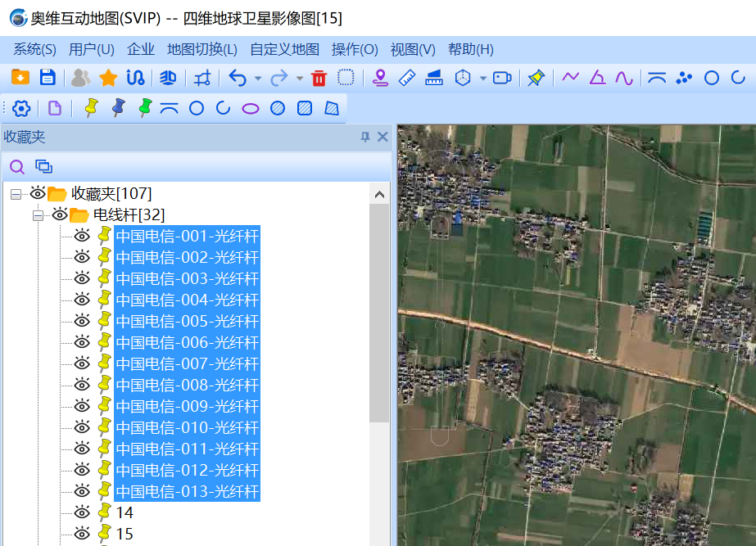
Task: Pin the 收藏夹 panel with pushpin button
Action: click(x=365, y=137)
